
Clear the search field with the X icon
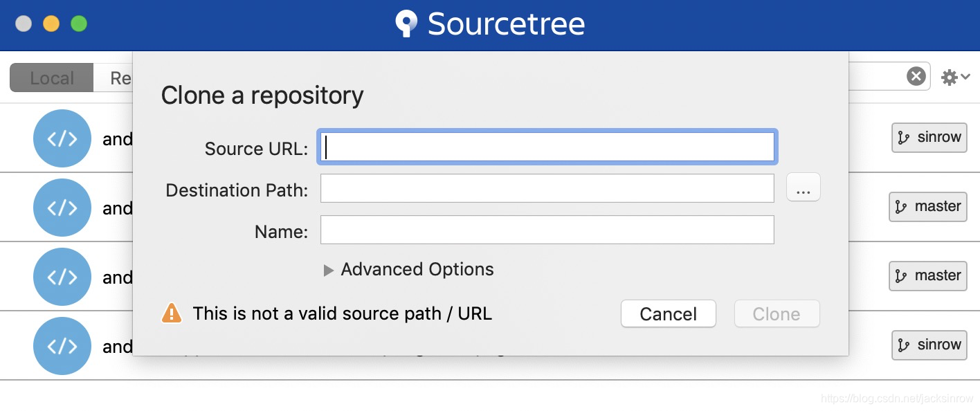coord(916,76)
